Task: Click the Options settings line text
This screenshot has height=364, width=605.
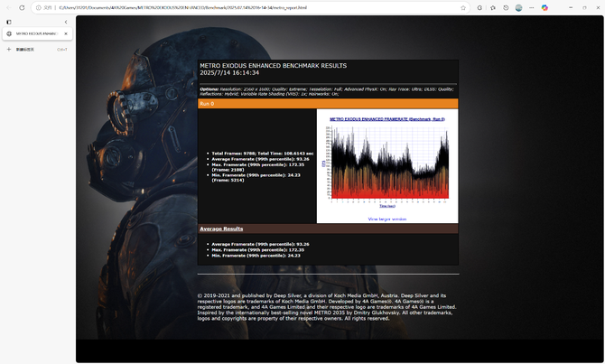Action: (327, 91)
